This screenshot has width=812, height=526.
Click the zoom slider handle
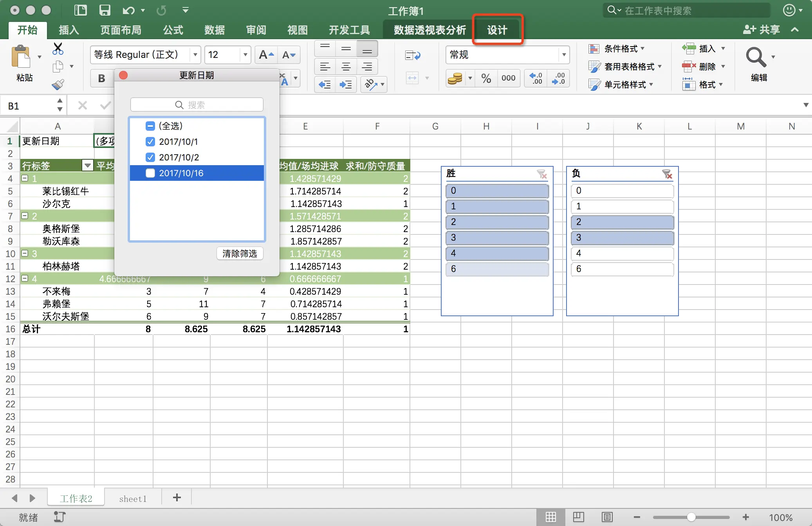click(x=691, y=517)
